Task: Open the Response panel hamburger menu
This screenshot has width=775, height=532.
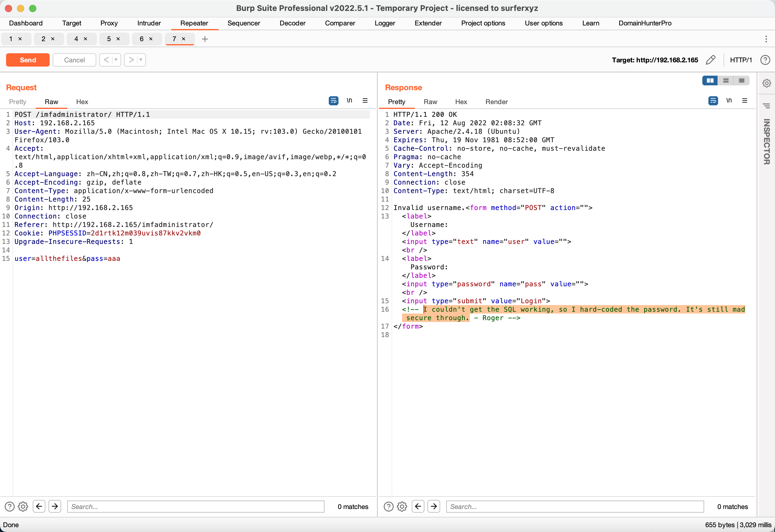Action: pyautogui.click(x=745, y=101)
